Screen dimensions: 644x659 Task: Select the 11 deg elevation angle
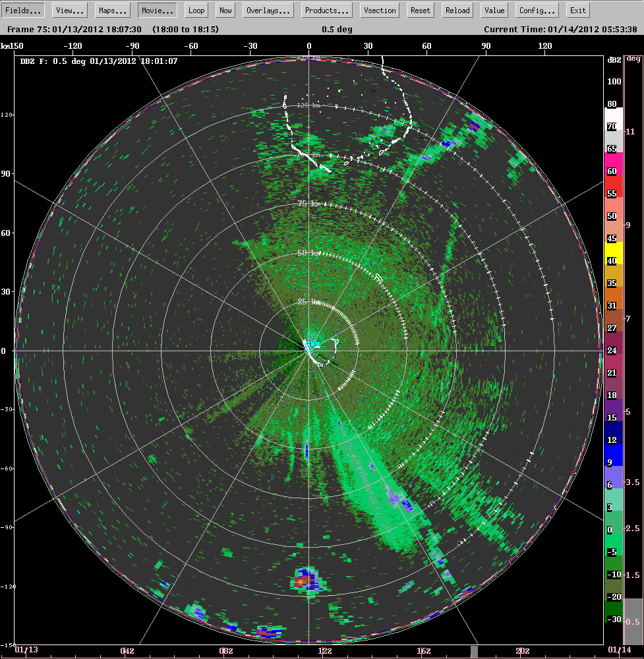click(633, 132)
